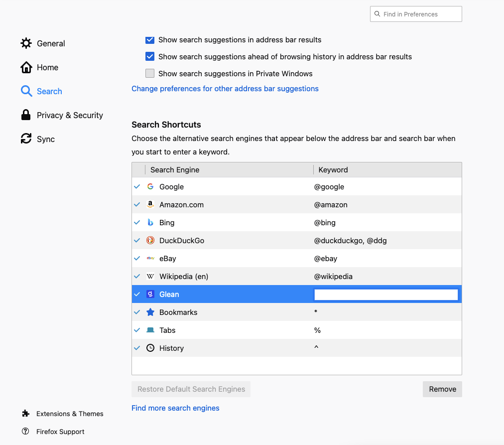Screen dimensions: 504x445
Task: Select the Search magnifier icon
Action: (x=26, y=91)
